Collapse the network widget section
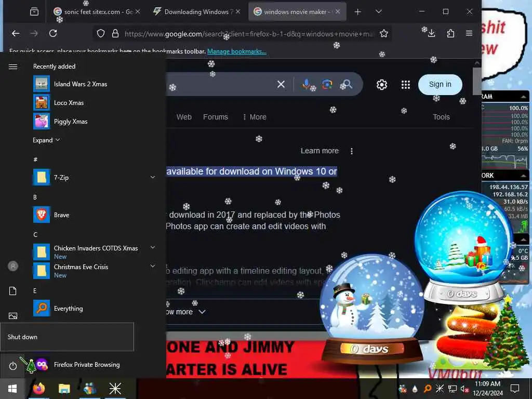Viewport: 532px width, 399px height. point(524,176)
